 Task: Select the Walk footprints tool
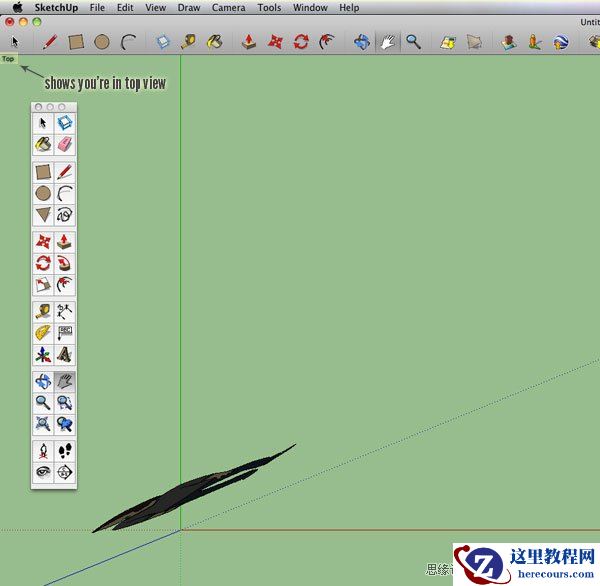65,451
